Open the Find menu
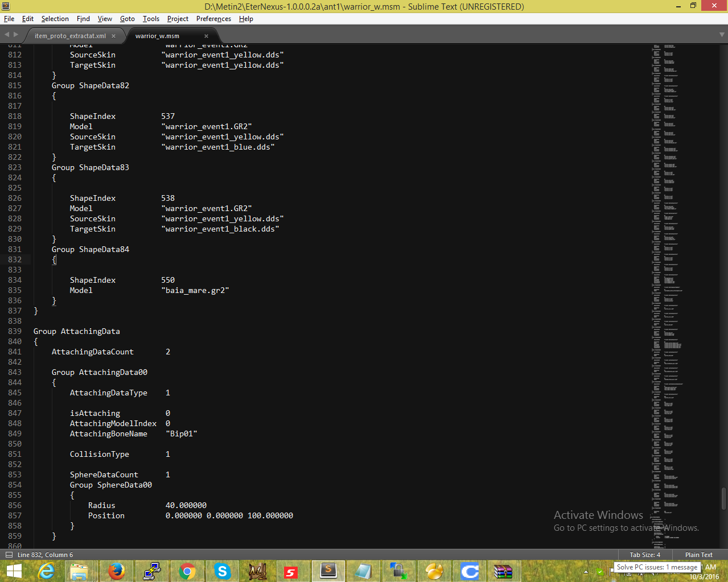 coord(83,19)
